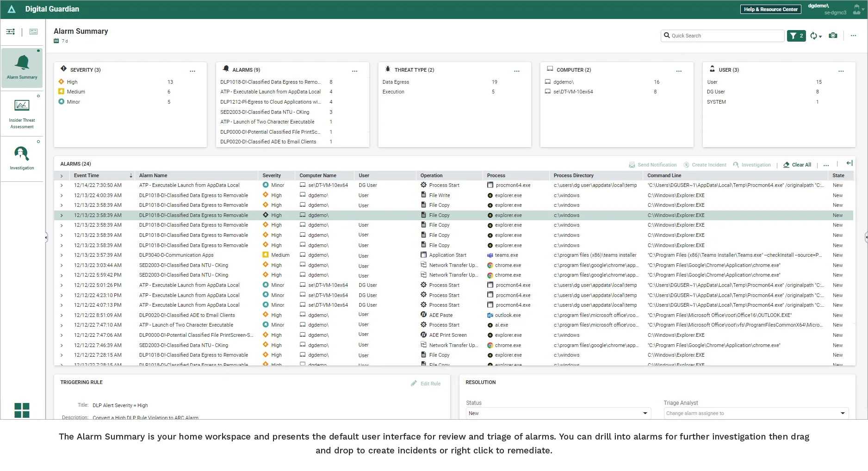Open the Investigation sidebar icon
Screen dimensions: 868x471
coord(22,154)
